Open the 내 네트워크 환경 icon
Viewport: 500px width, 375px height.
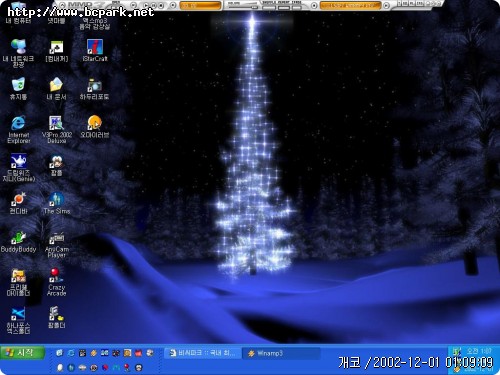[x=18, y=53]
